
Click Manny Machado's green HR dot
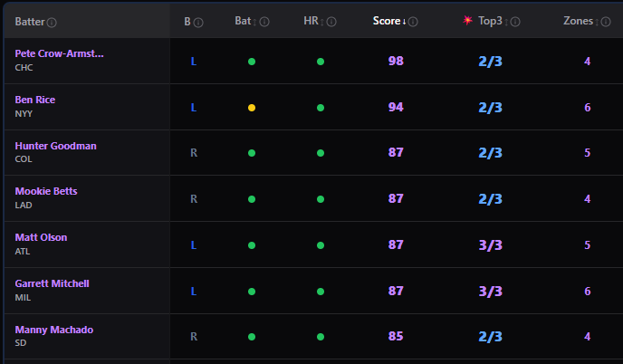(321, 337)
